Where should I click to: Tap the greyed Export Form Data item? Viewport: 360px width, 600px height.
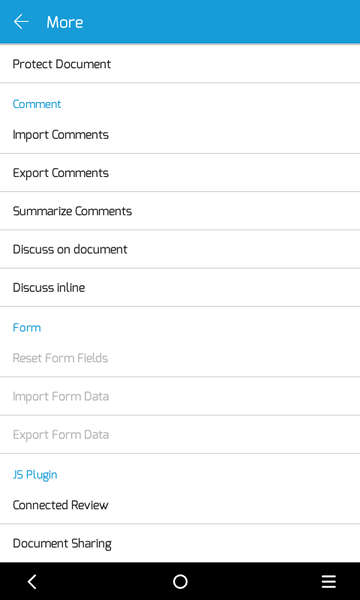tap(180, 435)
